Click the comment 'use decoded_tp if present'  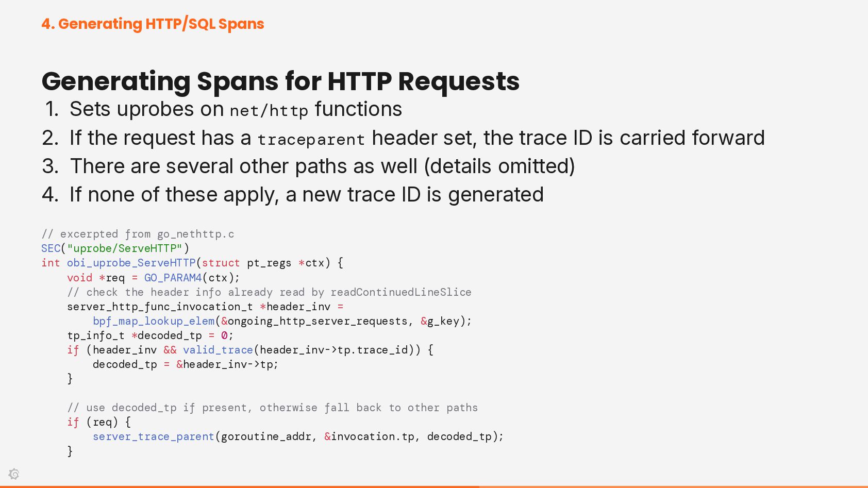[x=272, y=408]
